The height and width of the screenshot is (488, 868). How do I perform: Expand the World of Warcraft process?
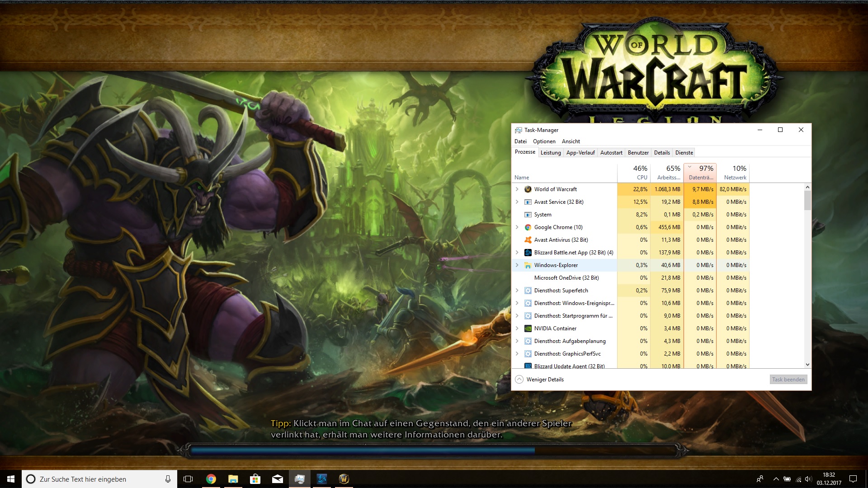[x=517, y=189]
